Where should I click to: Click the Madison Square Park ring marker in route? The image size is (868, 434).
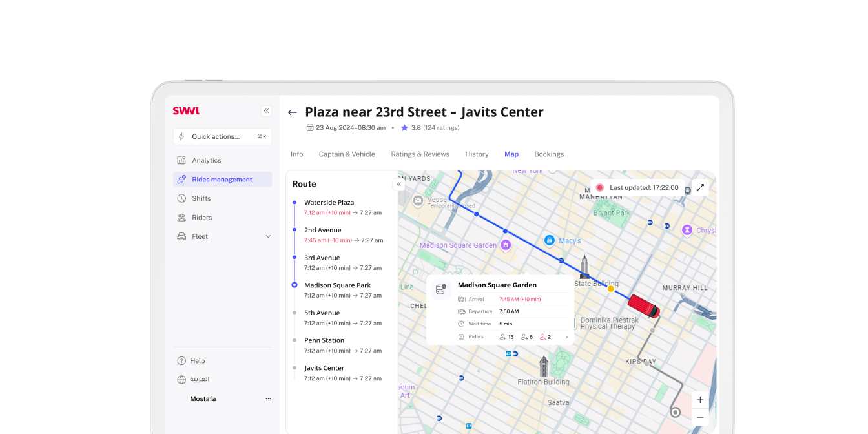tap(294, 285)
